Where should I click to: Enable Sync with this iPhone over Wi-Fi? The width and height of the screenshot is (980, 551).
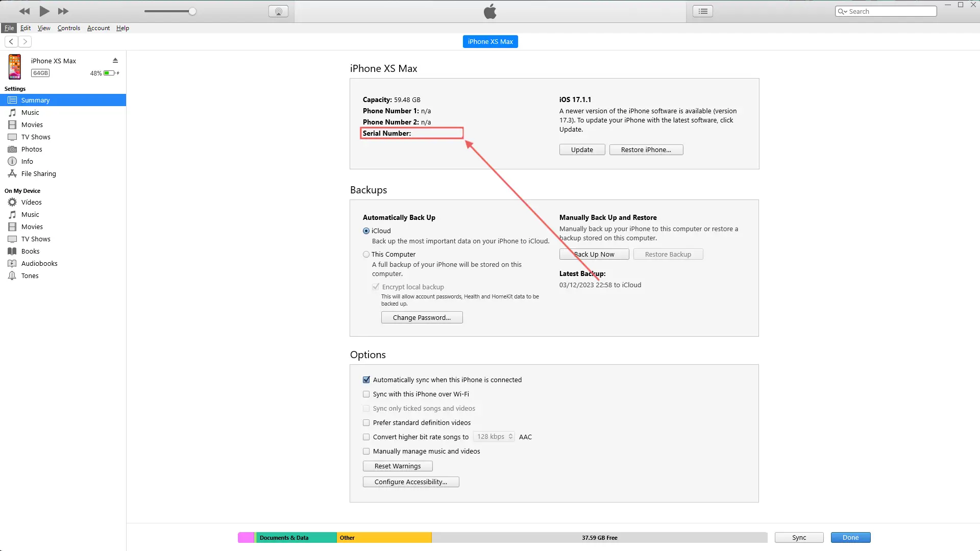click(x=366, y=394)
